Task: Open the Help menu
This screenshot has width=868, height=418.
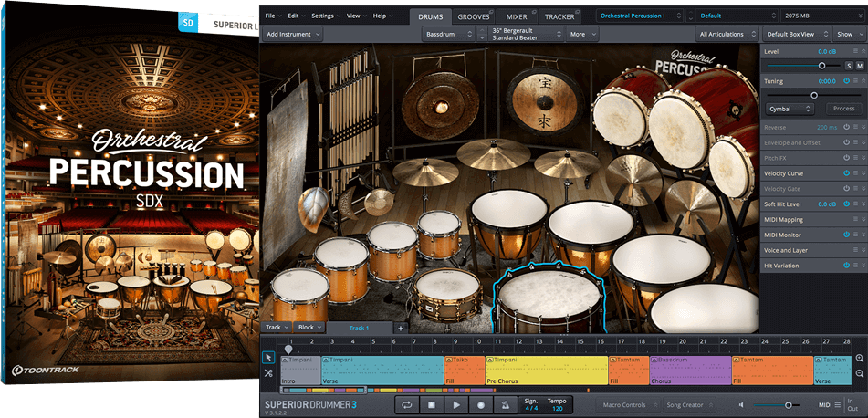Action: (x=382, y=16)
